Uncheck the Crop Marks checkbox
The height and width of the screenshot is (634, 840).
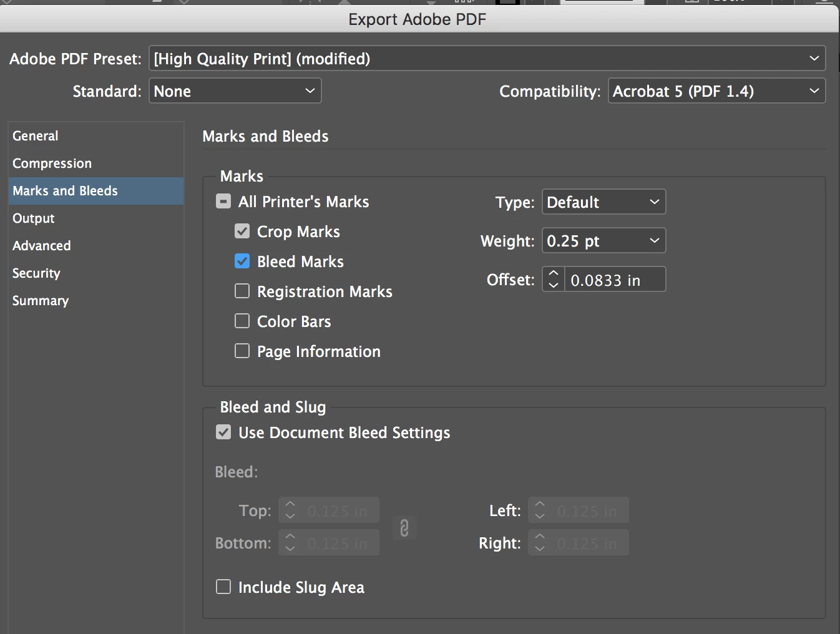point(242,231)
